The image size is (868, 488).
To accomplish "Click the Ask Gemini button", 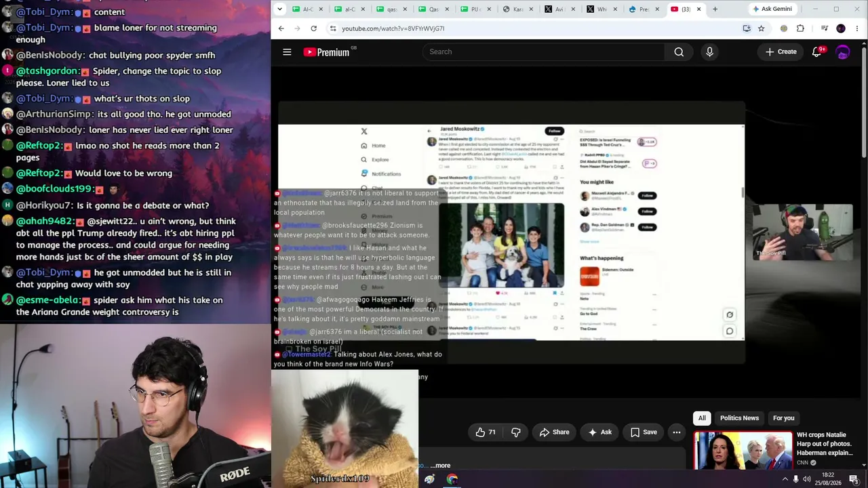I will click(772, 9).
